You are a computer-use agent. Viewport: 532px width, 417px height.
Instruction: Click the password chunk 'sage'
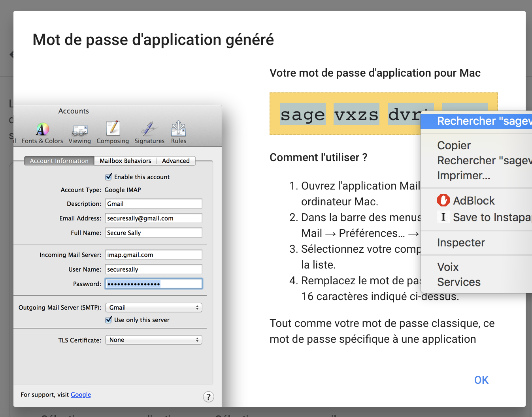pyautogui.click(x=303, y=114)
